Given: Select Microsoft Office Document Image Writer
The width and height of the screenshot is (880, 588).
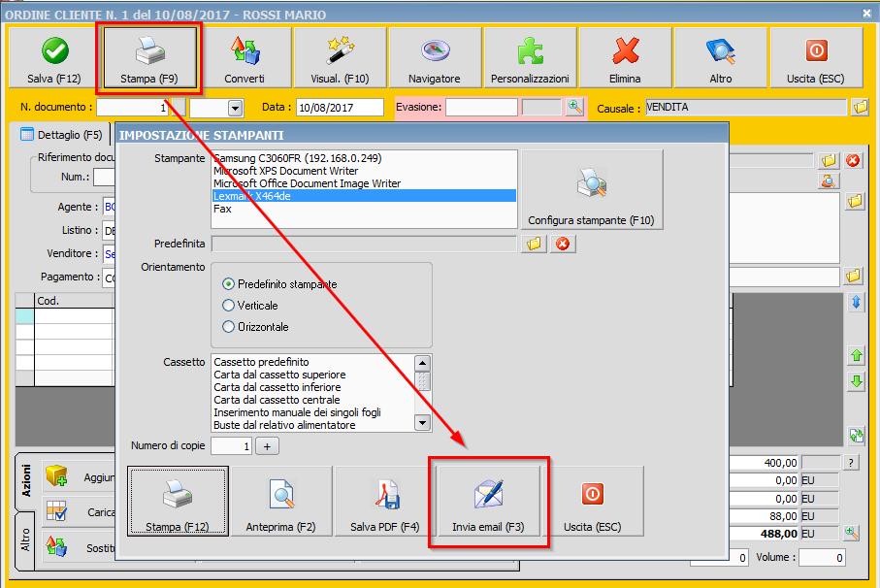Looking at the screenshot, I should tap(364, 183).
